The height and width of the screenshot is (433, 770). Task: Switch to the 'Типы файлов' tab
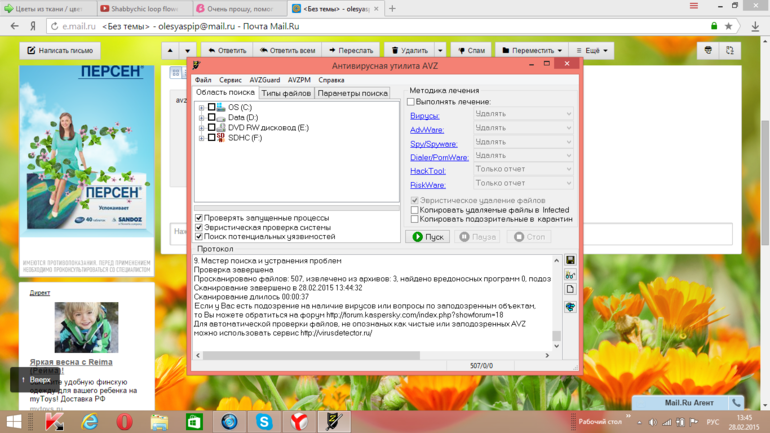pos(286,93)
